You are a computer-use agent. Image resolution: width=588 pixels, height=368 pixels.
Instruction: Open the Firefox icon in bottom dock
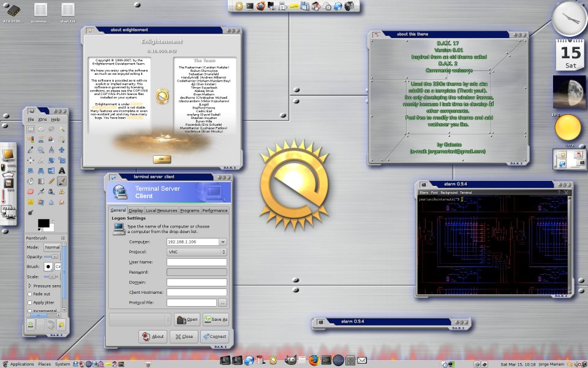click(314, 361)
